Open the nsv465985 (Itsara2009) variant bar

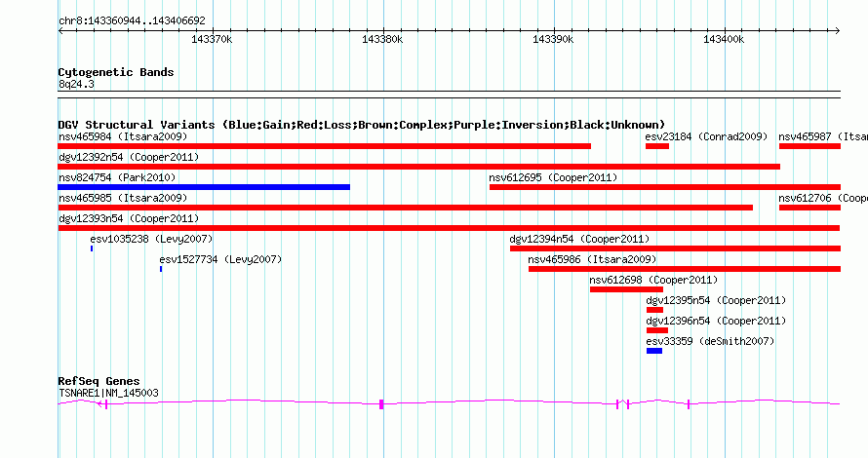tap(405, 208)
